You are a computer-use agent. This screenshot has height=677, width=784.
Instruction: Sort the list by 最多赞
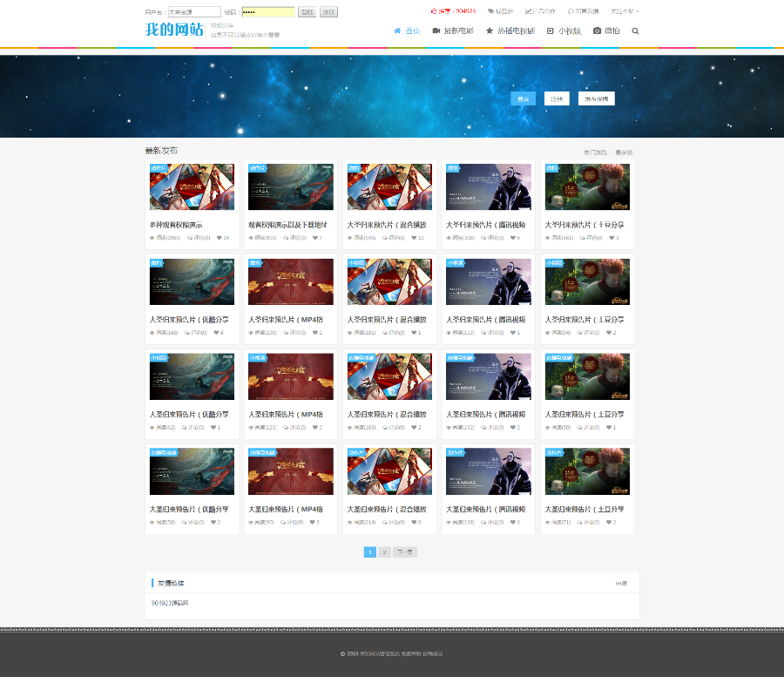pos(624,152)
